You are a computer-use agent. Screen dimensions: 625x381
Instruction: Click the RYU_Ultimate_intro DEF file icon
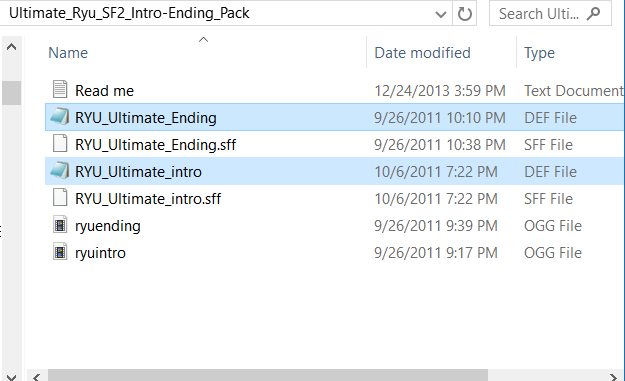tap(60, 171)
